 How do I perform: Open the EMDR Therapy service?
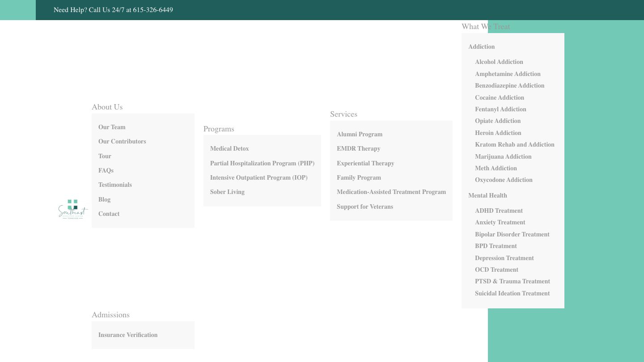click(x=358, y=148)
